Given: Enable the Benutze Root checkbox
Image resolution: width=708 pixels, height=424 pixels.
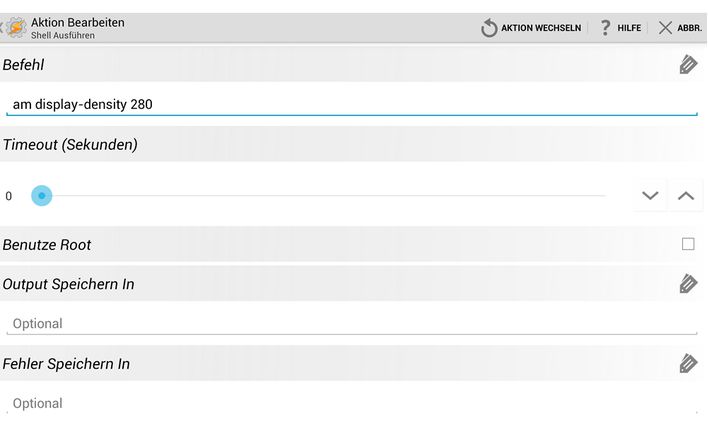Looking at the screenshot, I should click(x=688, y=244).
